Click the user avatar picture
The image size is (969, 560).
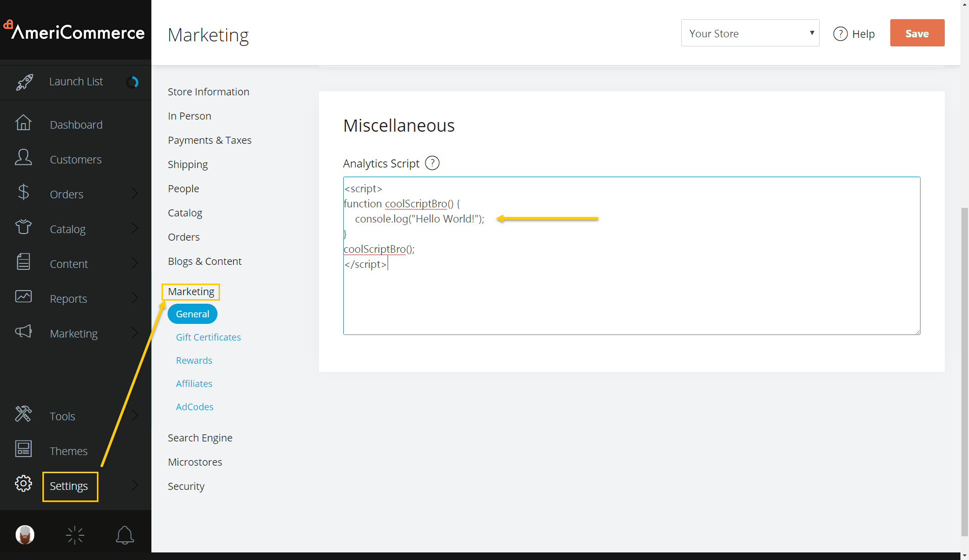point(25,535)
